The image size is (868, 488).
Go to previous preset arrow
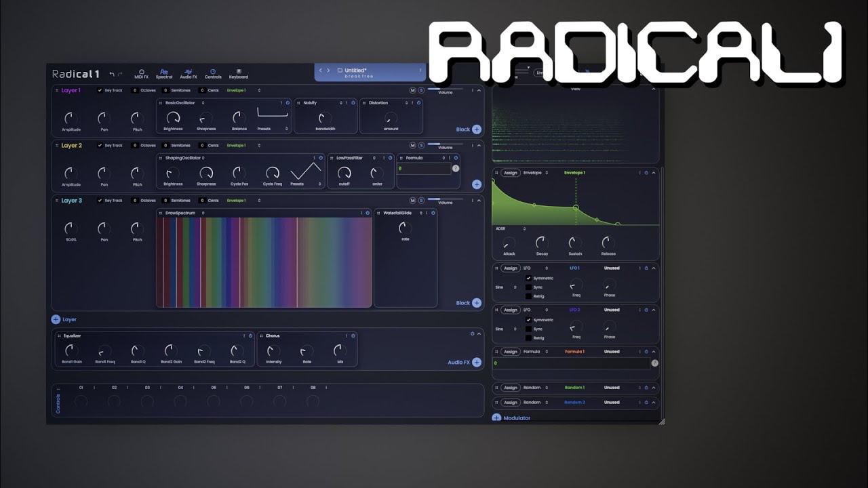click(x=321, y=70)
